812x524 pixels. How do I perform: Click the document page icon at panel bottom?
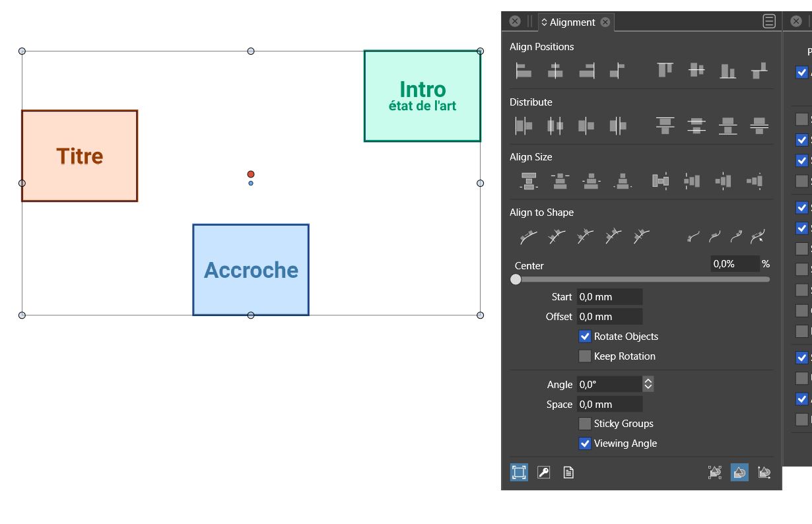tap(568, 473)
